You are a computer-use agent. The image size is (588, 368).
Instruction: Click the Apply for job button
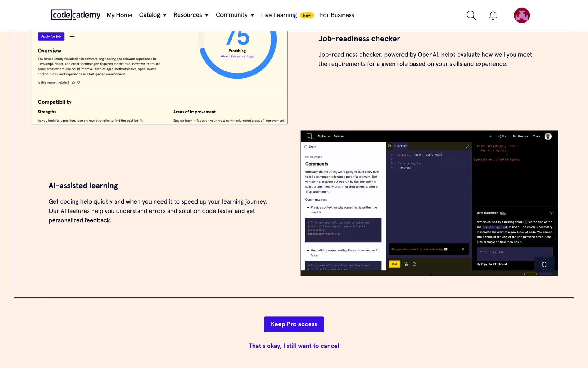pos(51,36)
